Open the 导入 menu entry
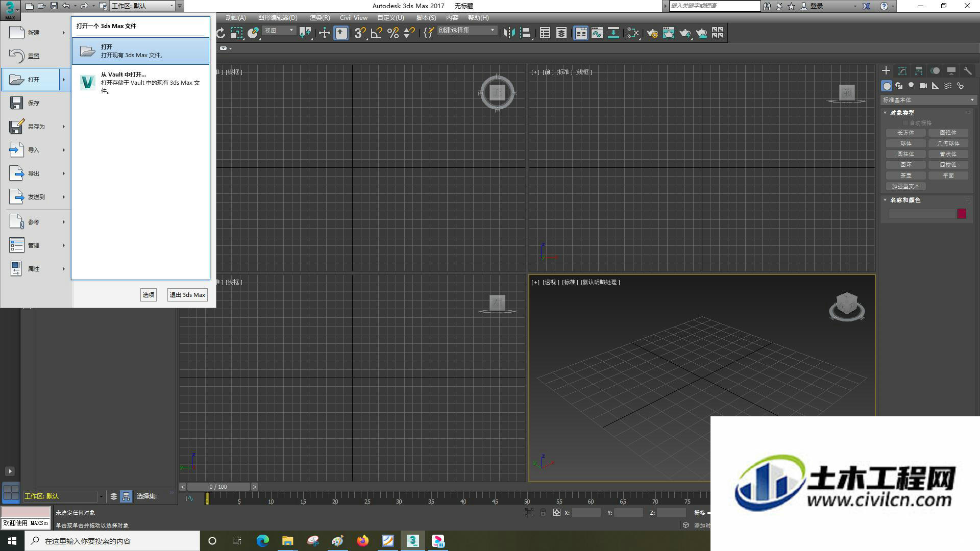This screenshot has height=551, width=980. [36, 150]
